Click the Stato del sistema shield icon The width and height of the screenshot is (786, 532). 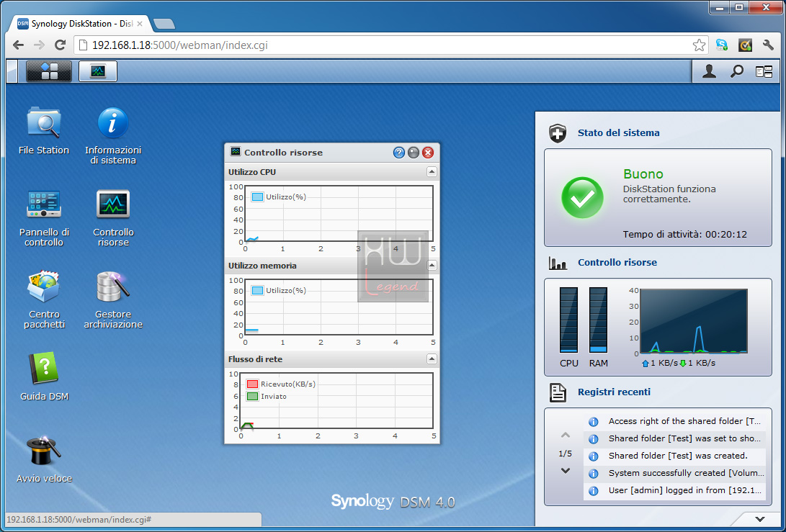pyautogui.click(x=558, y=133)
